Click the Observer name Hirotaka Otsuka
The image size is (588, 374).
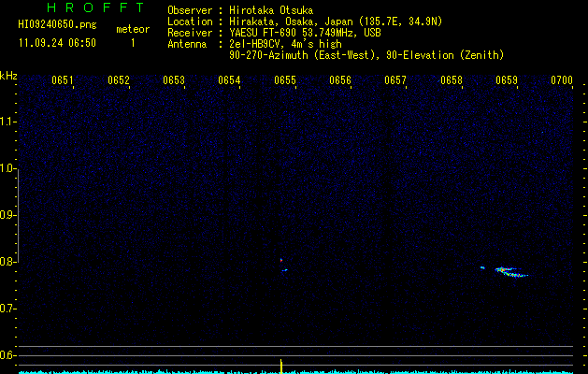pos(271,10)
